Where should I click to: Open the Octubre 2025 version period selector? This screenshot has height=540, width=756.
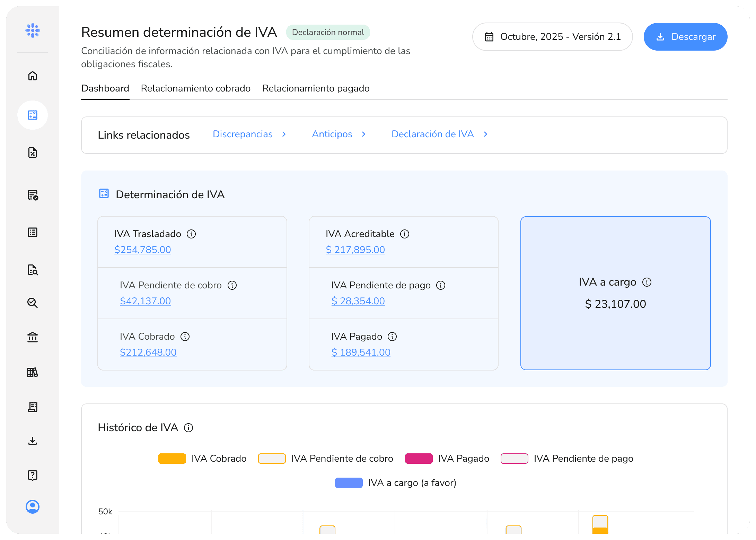pyautogui.click(x=552, y=37)
